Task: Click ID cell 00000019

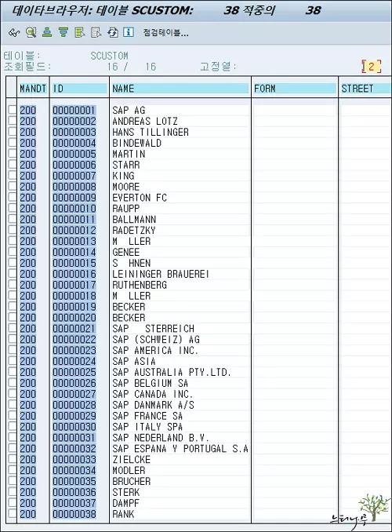Action: click(74, 307)
